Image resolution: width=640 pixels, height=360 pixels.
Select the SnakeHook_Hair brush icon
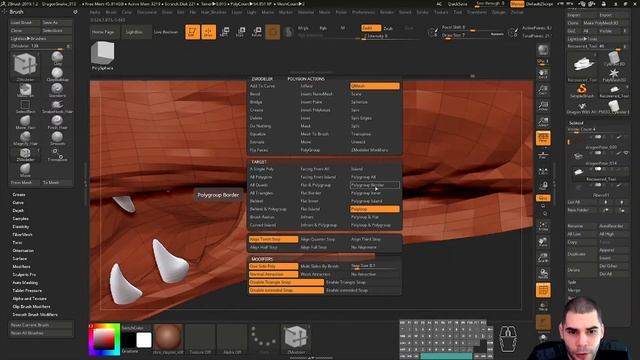tap(57, 106)
